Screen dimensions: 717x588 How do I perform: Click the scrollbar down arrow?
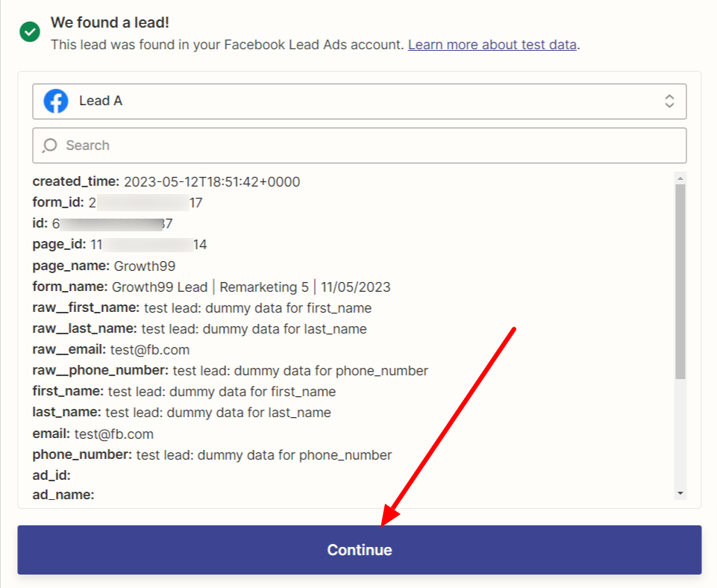[x=680, y=493]
